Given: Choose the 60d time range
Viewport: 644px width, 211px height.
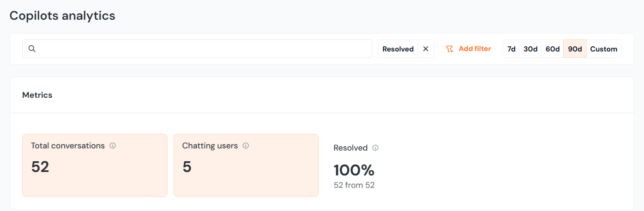Looking at the screenshot, I should click(553, 49).
